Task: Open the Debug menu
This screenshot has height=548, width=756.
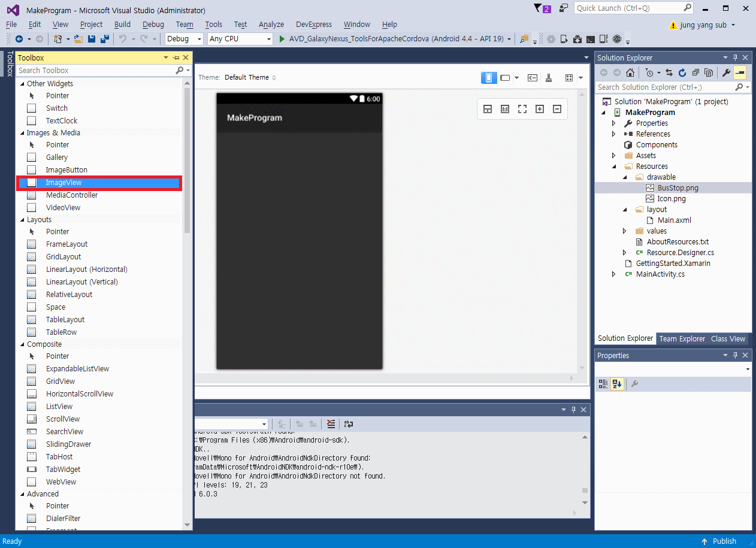Action: coord(153,24)
